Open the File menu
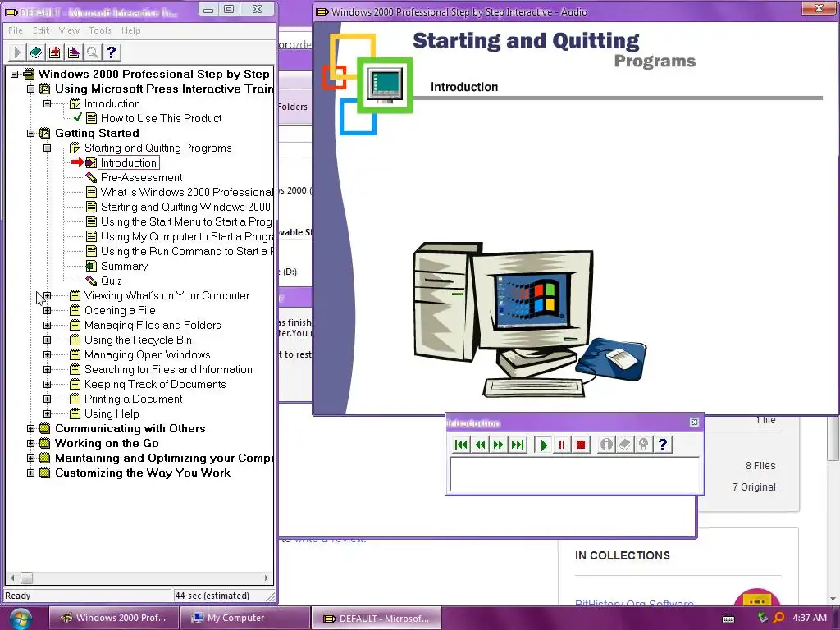 point(16,30)
